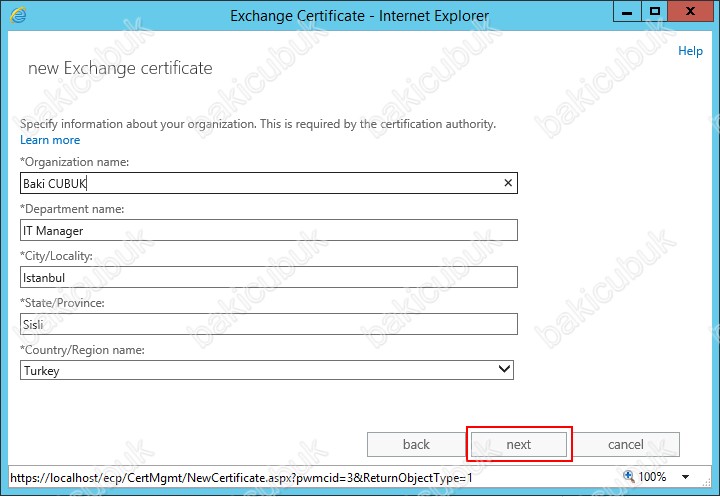Close the Exchange Certificate window

point(690,11)
